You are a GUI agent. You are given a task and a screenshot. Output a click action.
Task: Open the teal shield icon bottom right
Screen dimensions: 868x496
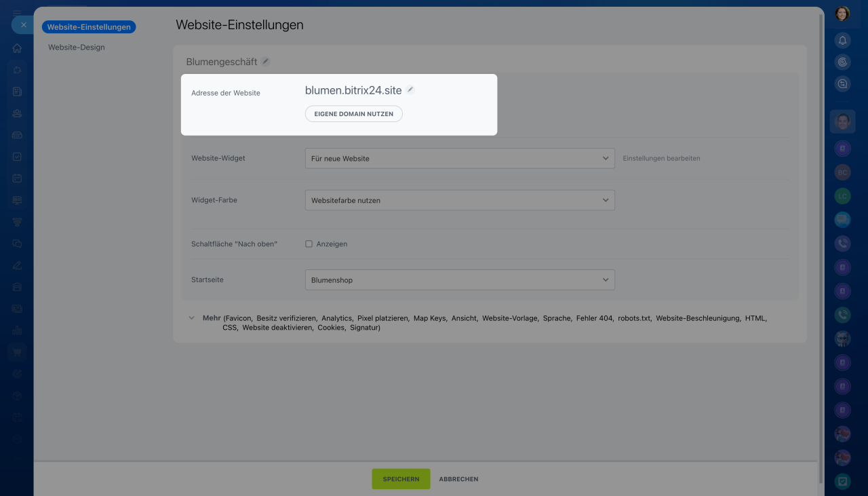tap(842, 481)
